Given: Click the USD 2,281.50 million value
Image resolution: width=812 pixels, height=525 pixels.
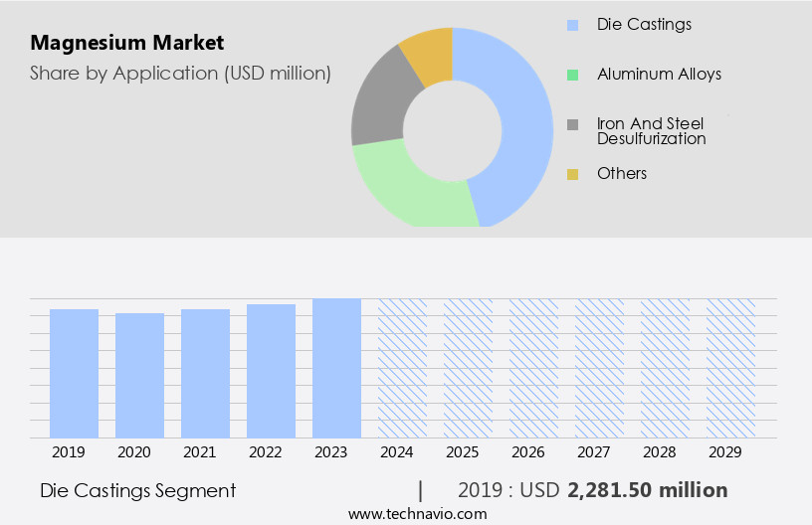Looking at the screenshot, I should click(x=647, y=490).
